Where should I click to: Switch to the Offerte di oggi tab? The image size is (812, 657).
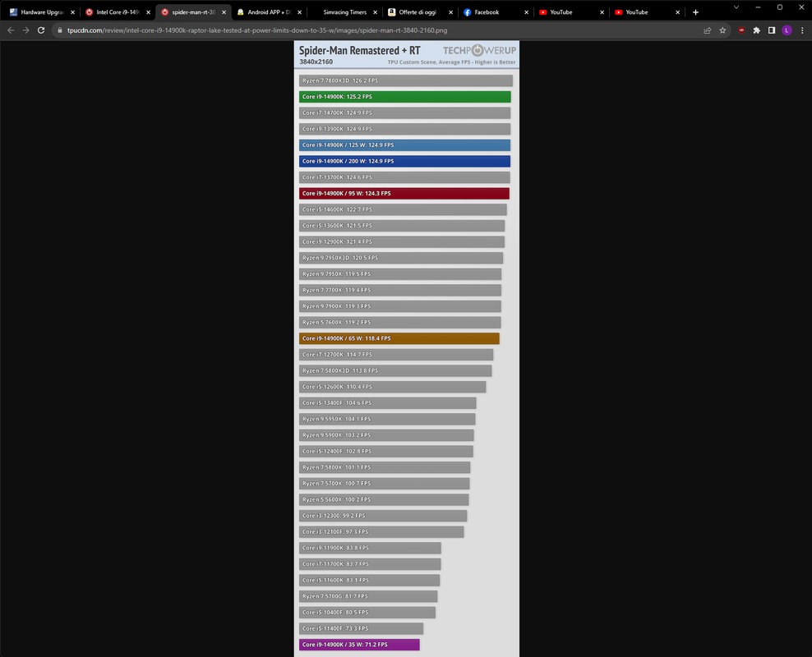click(420, 11)
